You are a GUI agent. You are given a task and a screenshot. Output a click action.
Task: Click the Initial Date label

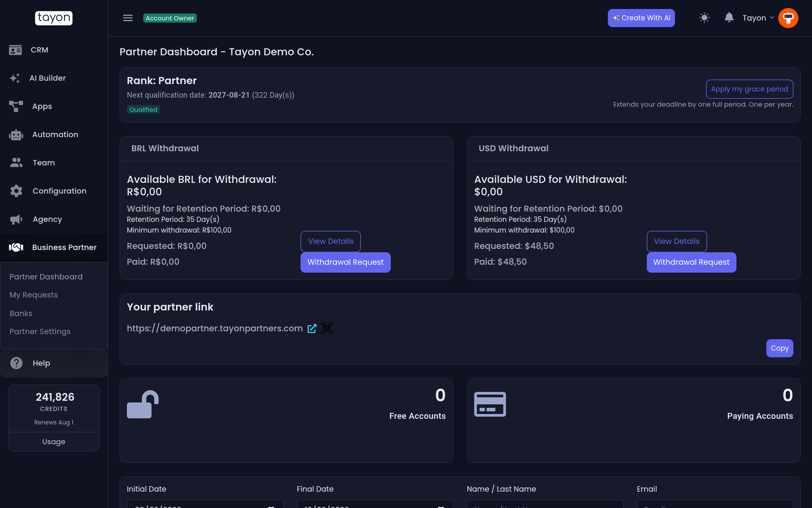[x=146, y=489]
